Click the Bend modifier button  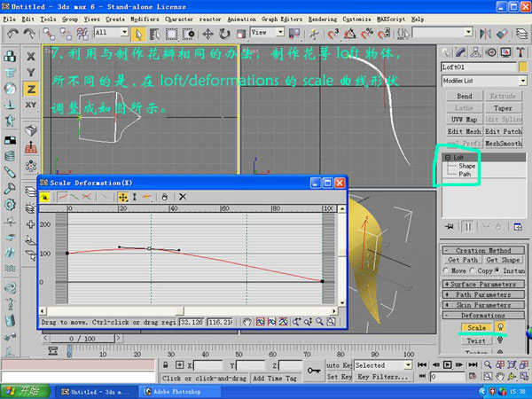465,96
